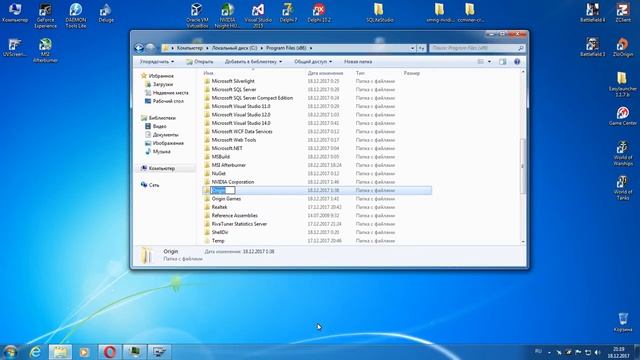Image resolution: width=640 pixels, height=360 pixels.
Task: Expand address bar history dropdown
Action: point(412,48)
